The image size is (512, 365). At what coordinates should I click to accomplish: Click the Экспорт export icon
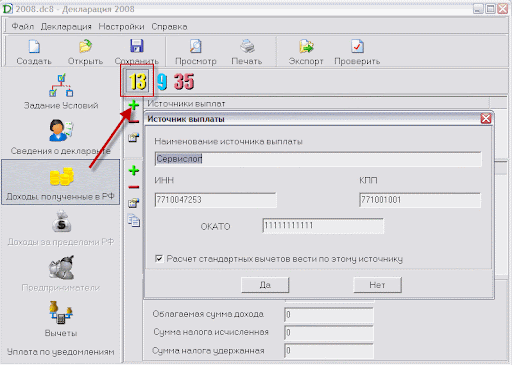[x=306, y=47]
